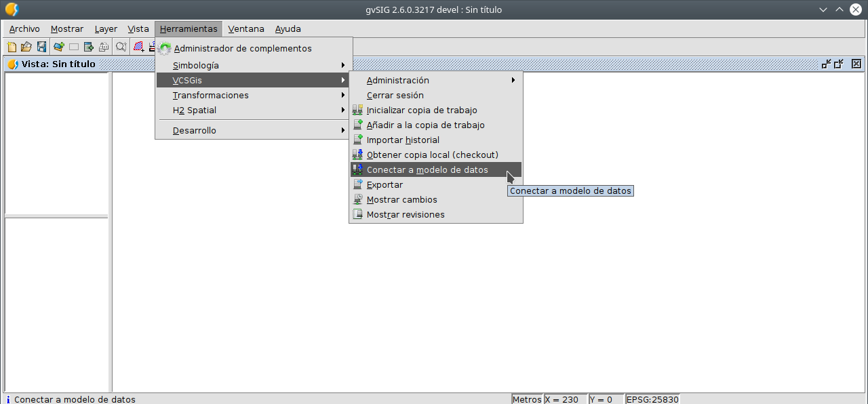Choose Importar historial
The image size is (868, 404).
tap(436, 140)
